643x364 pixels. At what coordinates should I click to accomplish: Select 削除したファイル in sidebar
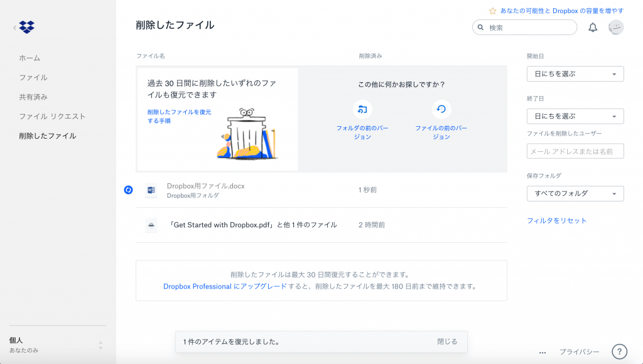48,136
